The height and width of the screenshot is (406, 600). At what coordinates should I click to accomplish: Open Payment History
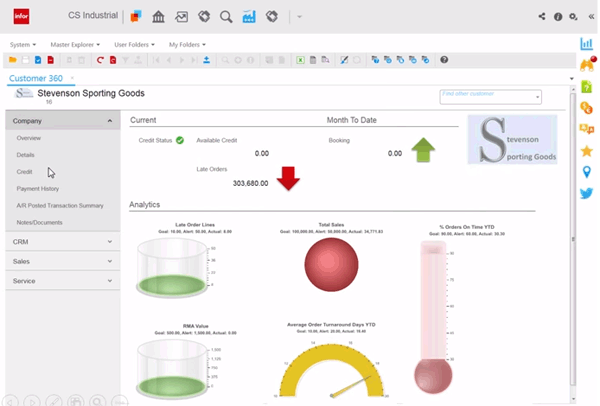tap(38, 188)
